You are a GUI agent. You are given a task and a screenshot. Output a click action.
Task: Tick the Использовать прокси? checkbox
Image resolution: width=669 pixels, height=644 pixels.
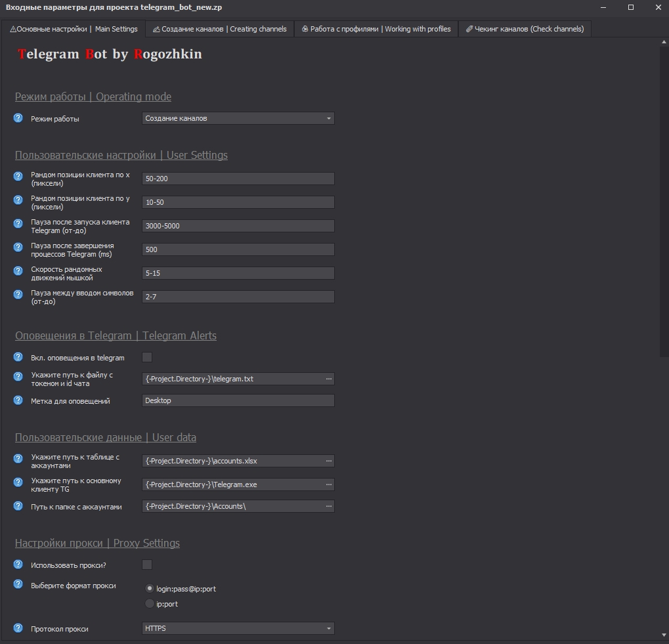coord(147,565)
